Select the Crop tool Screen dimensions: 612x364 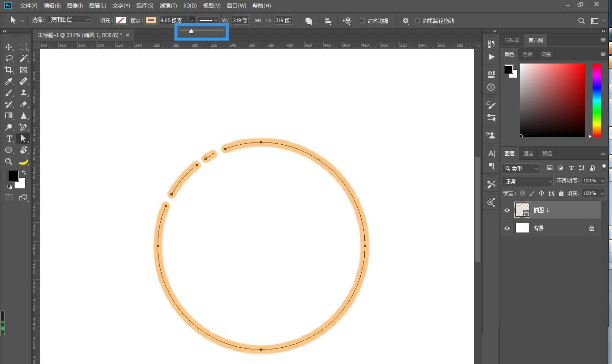coord(9,70)
